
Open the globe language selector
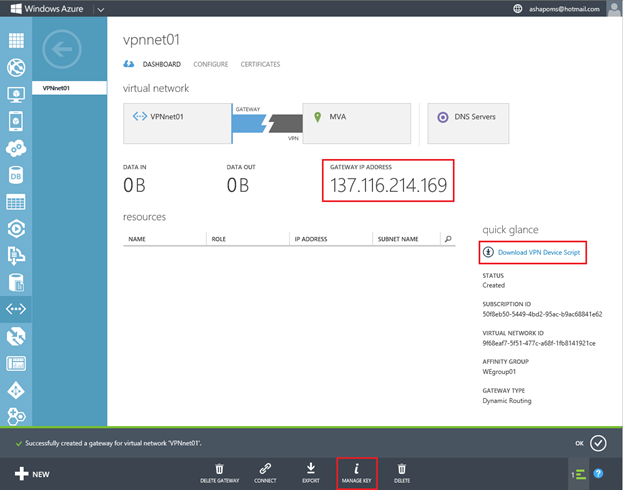point(517,9)
